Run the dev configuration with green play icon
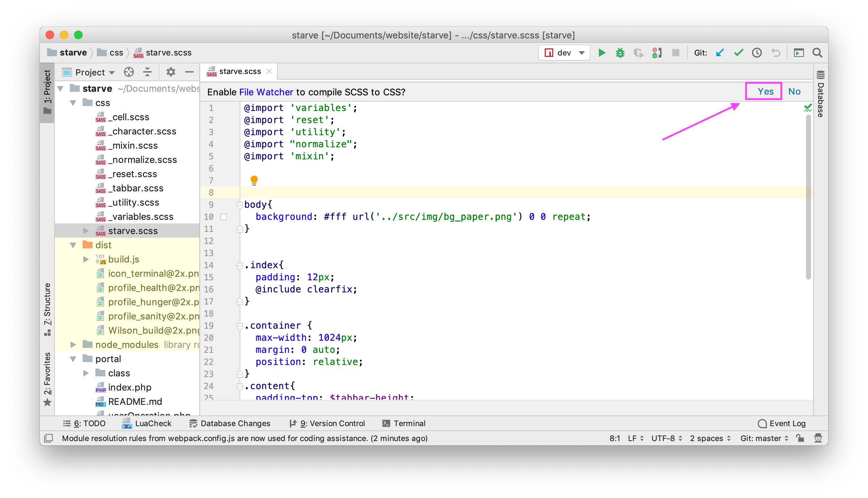868x498 pixels. point(602,53)
